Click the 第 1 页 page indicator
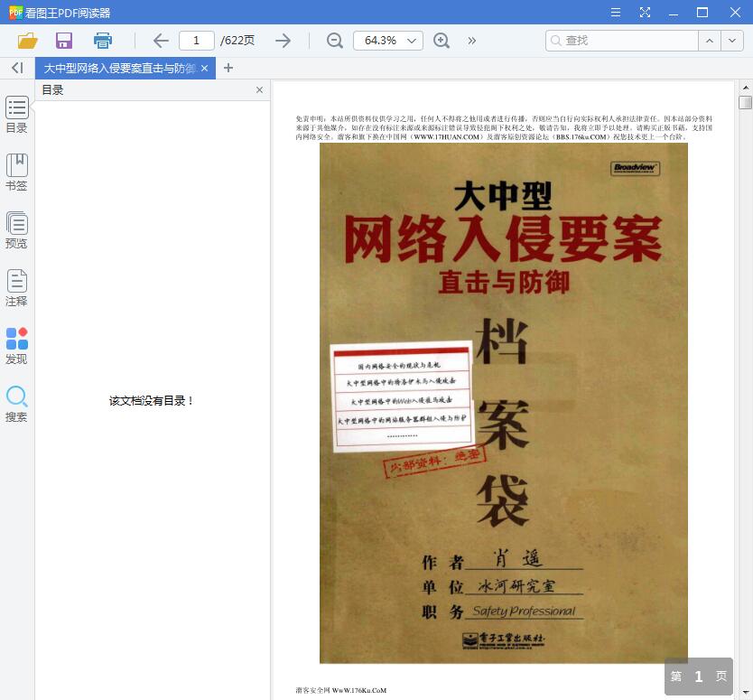 click(698, 676)
